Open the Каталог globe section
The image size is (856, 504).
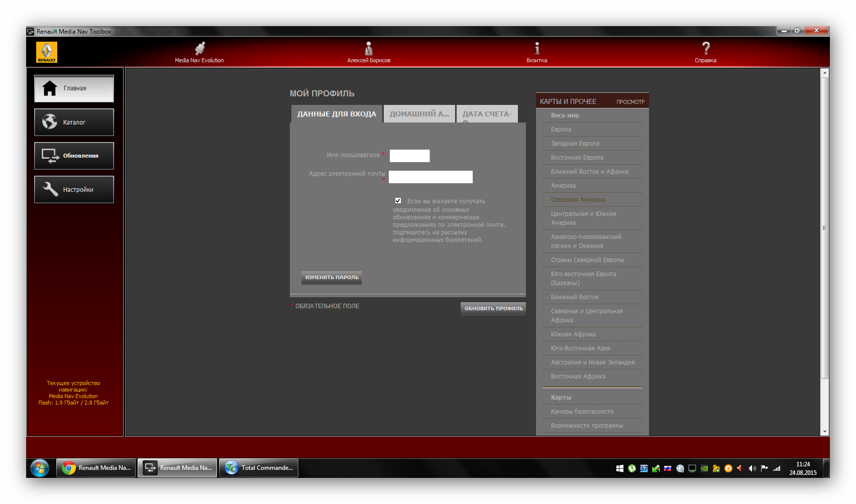(74, 122)
